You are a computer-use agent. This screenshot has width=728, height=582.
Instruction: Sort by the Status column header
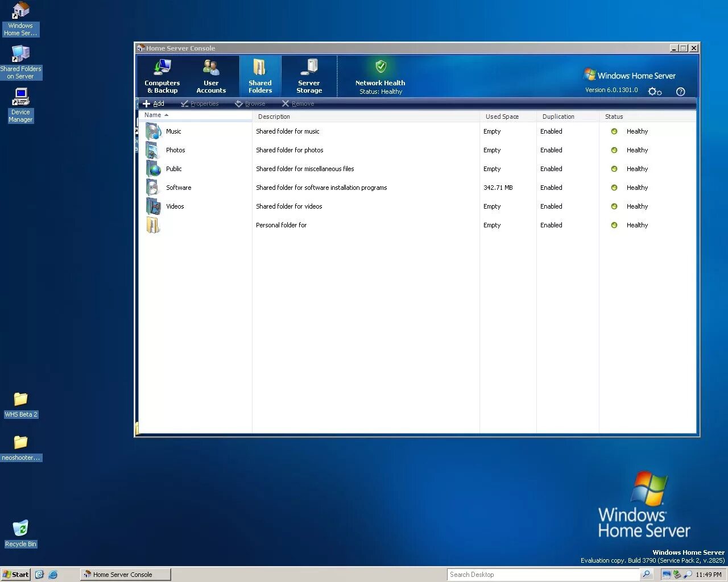647,117
